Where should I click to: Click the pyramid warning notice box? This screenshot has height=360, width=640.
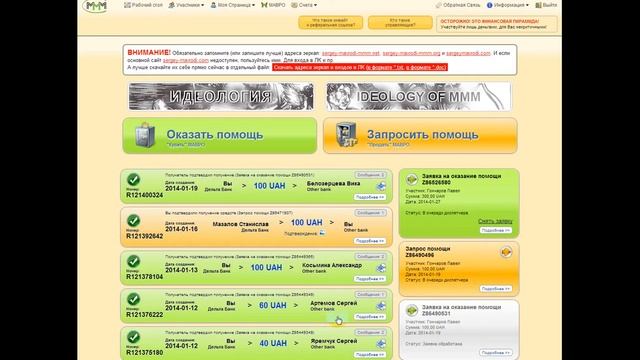(497, 24)
